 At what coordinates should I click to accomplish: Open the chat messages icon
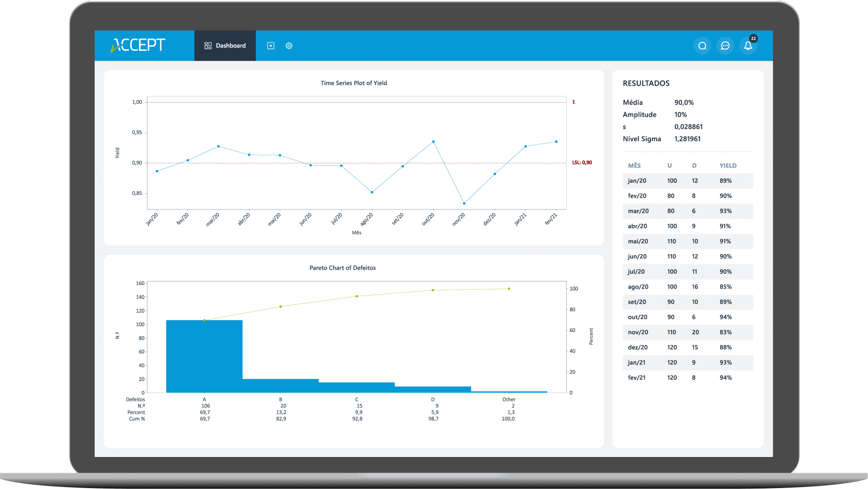pos(725,46)
